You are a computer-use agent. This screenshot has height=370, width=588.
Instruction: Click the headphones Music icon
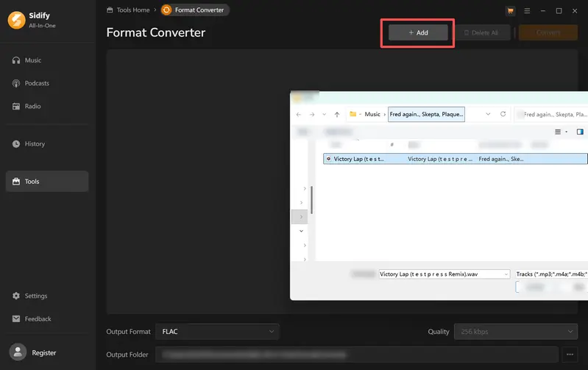click(16, 60)
